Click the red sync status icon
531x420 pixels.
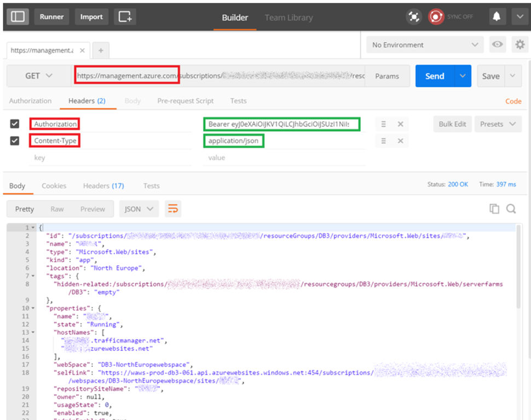(436, 16)
